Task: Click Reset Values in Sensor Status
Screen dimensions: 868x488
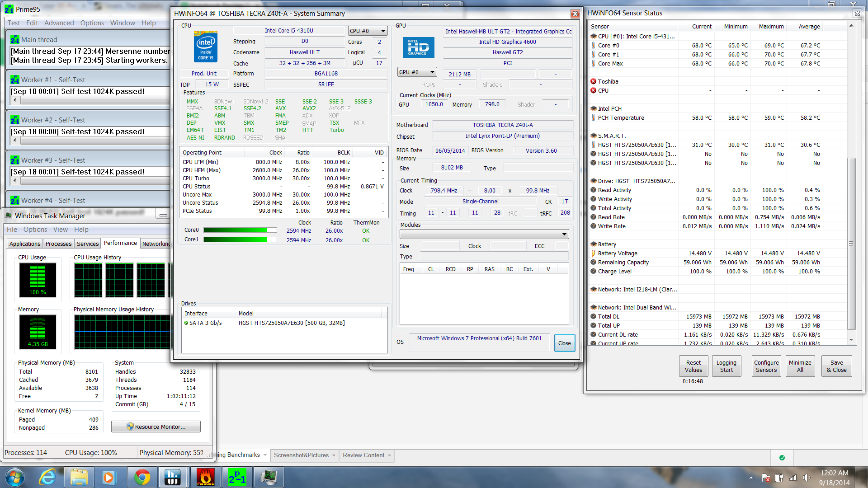Action: point(693,366)
